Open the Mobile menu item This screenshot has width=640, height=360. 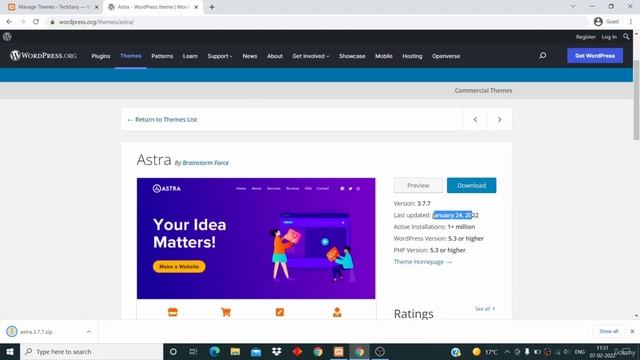click(x=384, y=56)
